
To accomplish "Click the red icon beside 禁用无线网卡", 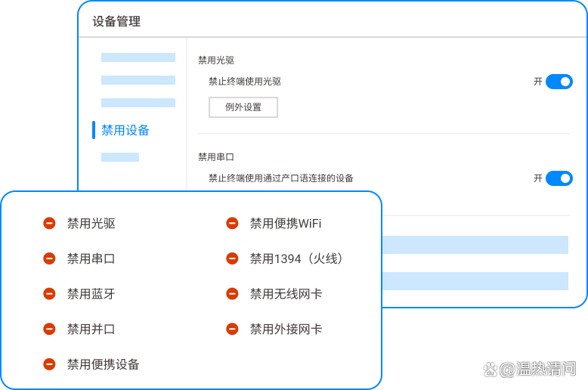I will [233, 294].
